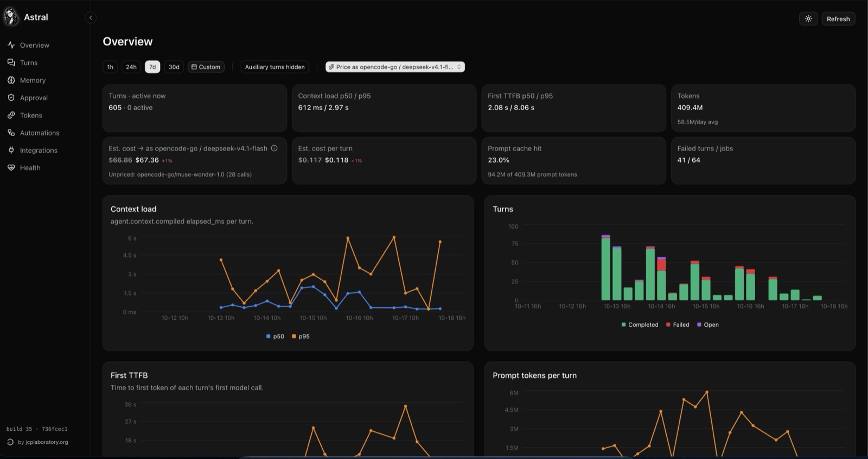
Task: Open the Automations menu item
Action: click(40, 133)
